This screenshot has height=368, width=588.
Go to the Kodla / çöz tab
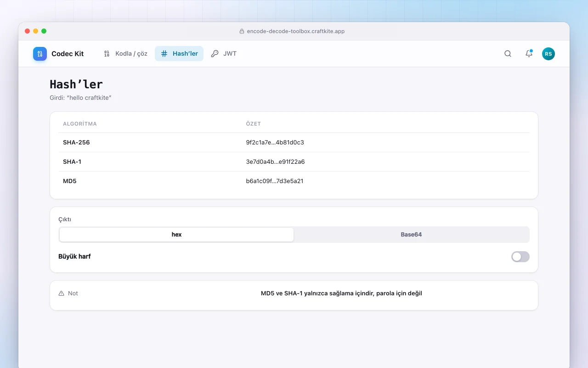[125, 54]
